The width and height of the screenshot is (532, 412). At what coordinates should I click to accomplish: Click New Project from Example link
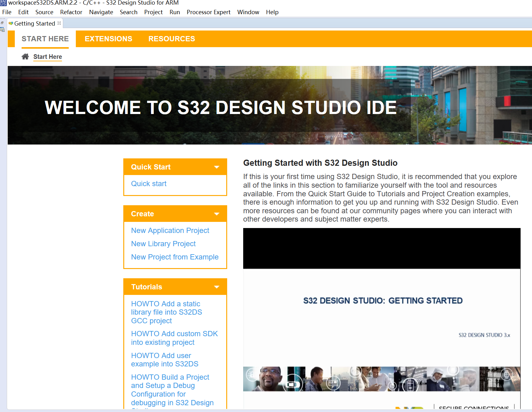pyautogui.click(x=175, y=257)
